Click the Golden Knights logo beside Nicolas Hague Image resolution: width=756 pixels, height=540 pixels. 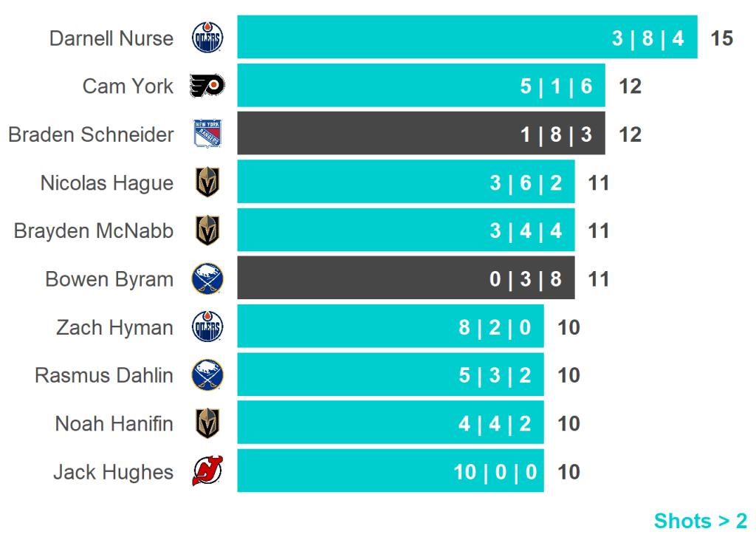pos(207,182)
